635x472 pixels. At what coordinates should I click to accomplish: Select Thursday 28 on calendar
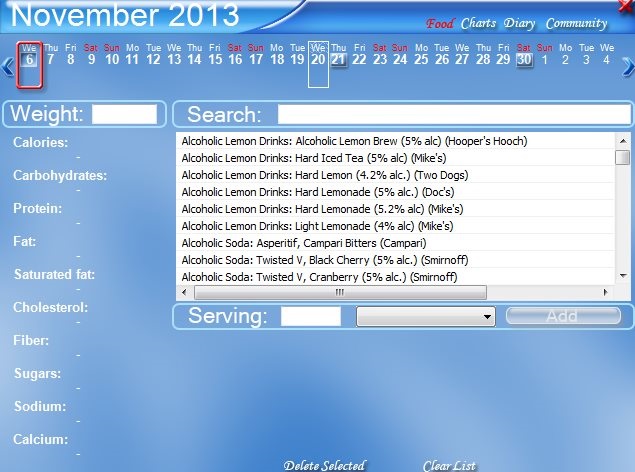click(483, 55)
